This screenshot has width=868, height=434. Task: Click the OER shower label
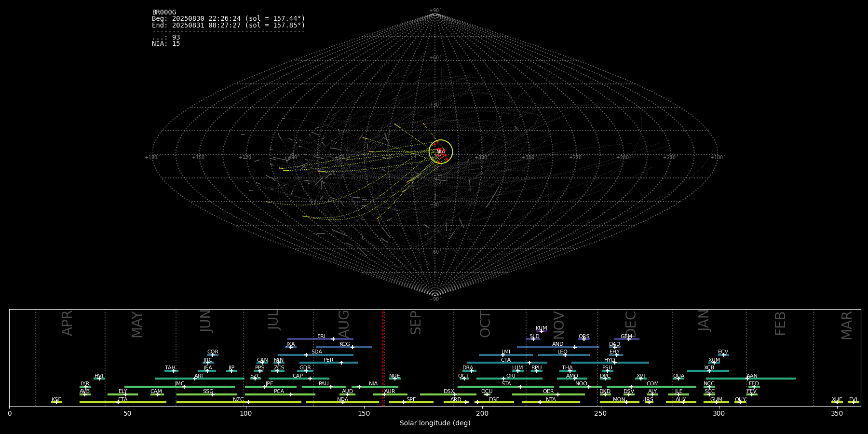point(548,392)
